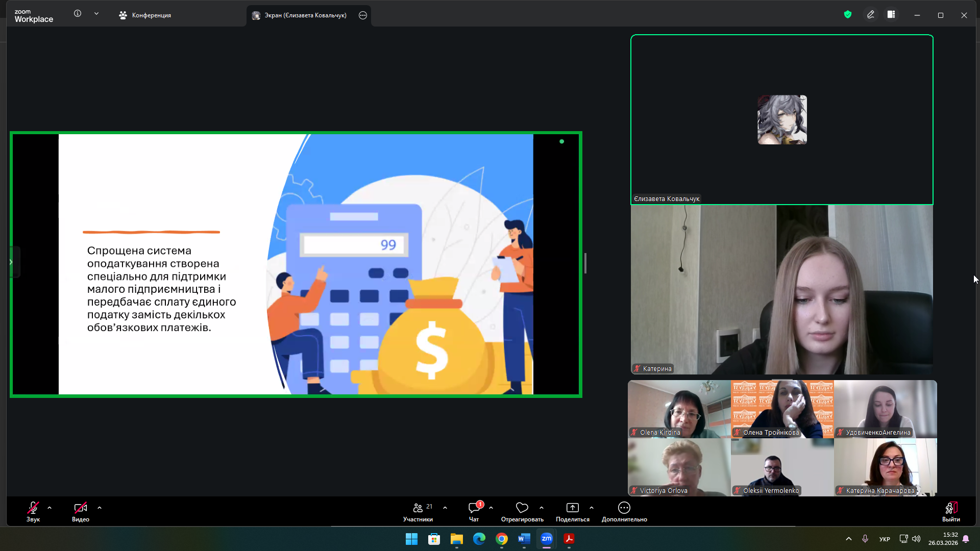Select Oleksii Yermolenko's video thumbnail
The height and width of the screenshot is (551, 980).
coord(782,467)
